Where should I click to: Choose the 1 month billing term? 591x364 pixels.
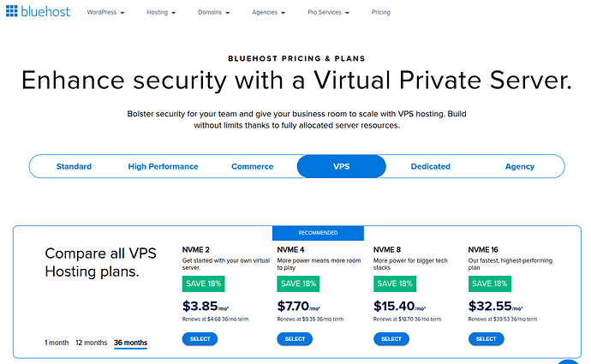pos(57,343)
